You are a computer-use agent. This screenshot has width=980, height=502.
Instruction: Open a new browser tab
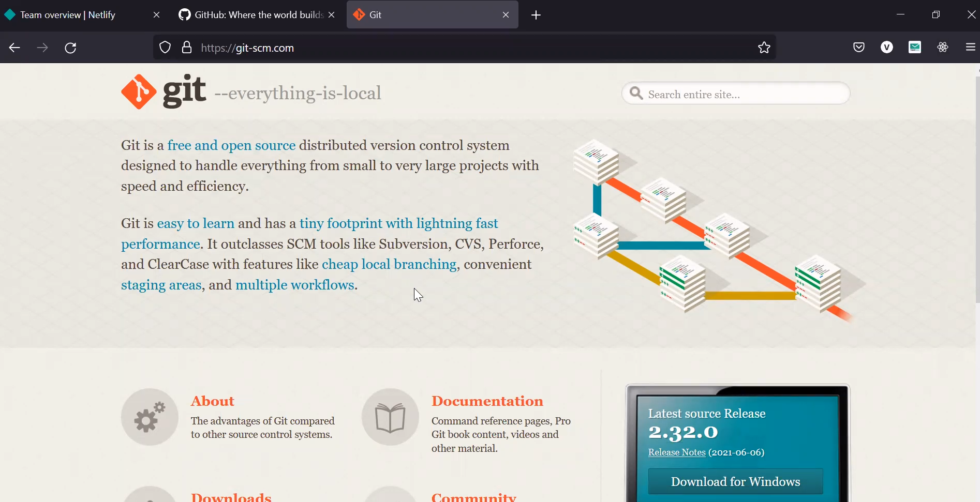pos(536,15)
